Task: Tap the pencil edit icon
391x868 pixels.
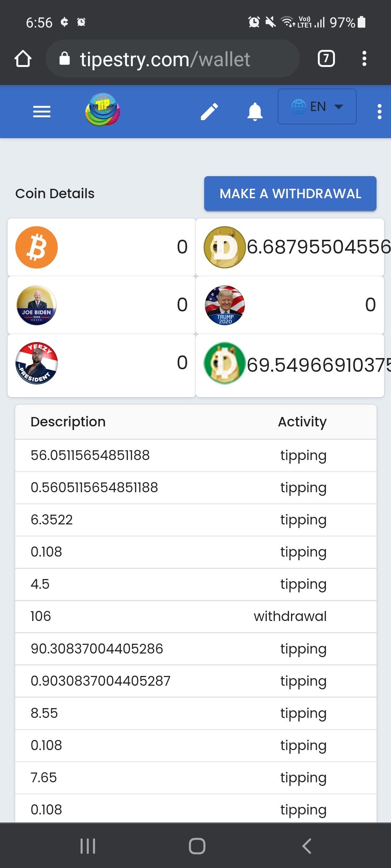Action: (x=209, y=111)
